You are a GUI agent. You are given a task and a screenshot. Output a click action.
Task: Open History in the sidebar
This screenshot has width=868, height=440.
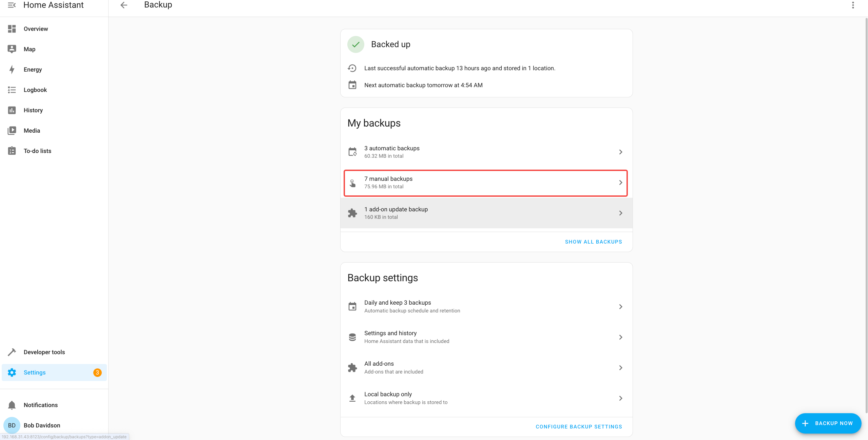pyautogui.click(x=54, y=110)
